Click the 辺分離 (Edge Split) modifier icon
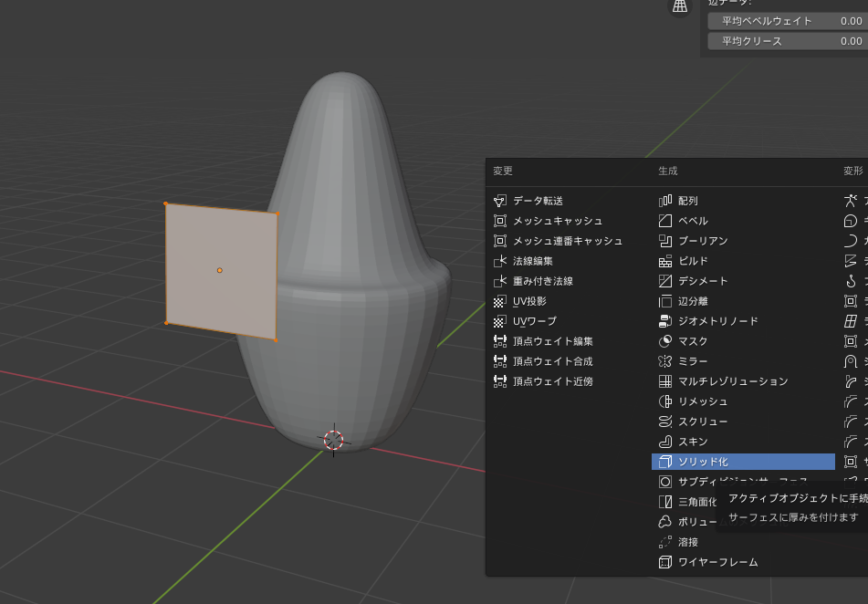Image resolution: width=868 pixels, height=604 pixels. 665,301
